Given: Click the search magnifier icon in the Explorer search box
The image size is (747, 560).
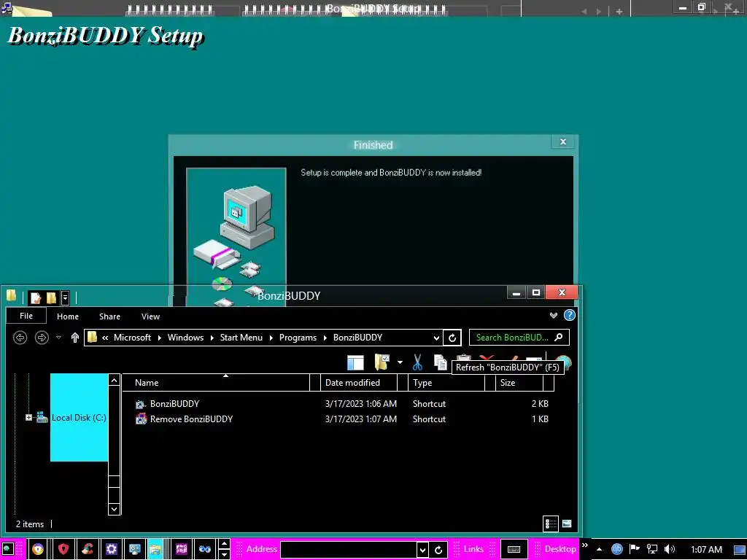Looking at the screenshot, I should [x=559, y=337].
